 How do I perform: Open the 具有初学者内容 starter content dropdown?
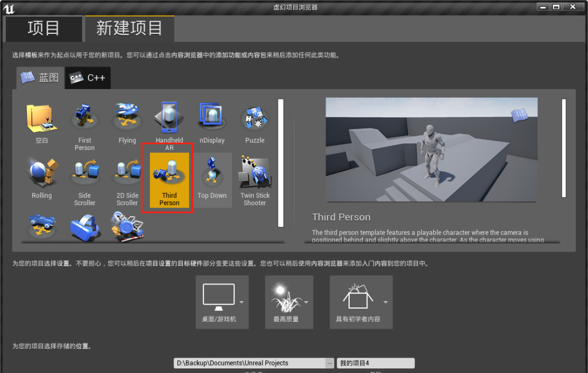361,302
